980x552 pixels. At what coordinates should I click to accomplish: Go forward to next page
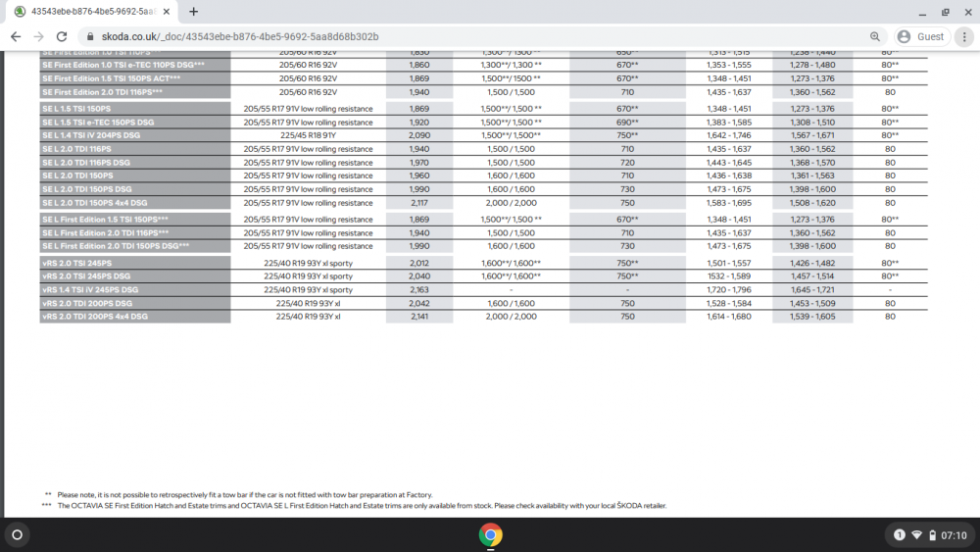pyautogui.click(x=39, y=37)
